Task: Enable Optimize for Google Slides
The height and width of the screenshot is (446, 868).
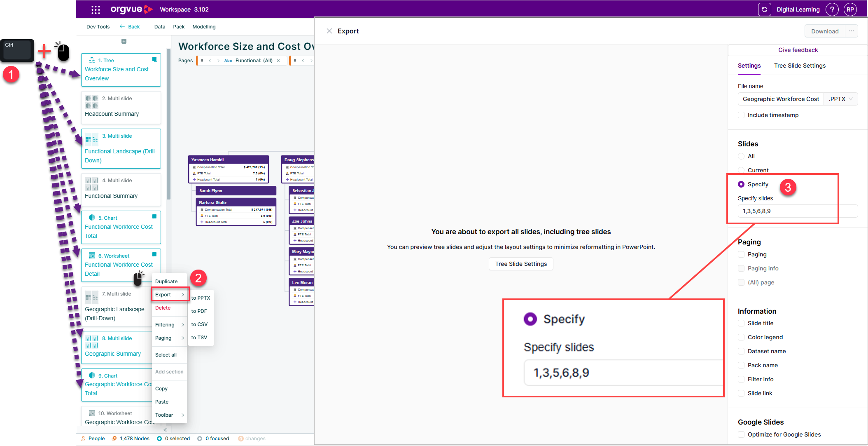Action: click(x=741, y=434)
